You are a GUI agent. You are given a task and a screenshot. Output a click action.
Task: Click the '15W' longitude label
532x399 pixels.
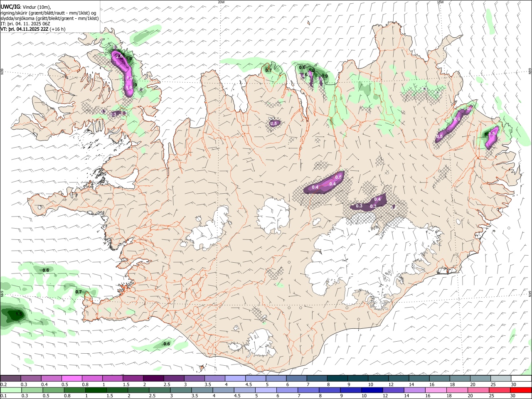440,2
